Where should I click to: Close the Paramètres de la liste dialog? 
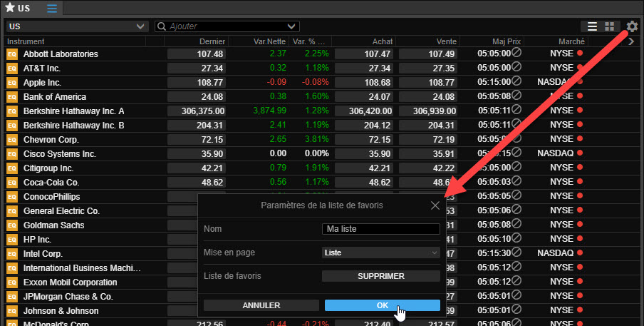coord(435,205)
